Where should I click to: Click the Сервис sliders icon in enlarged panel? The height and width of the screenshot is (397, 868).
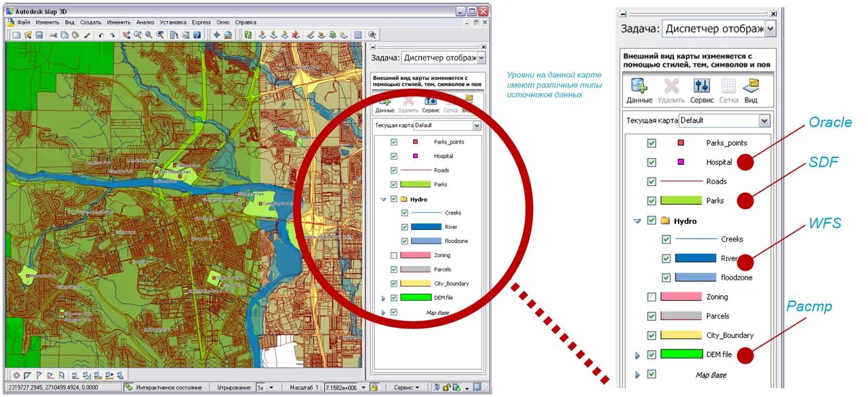tap(702, 86)
